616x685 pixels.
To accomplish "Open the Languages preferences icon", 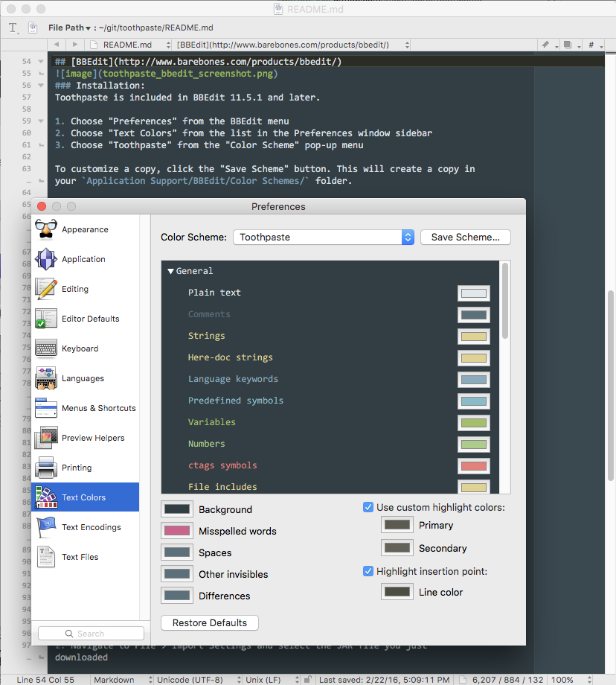I will point(46,378).
